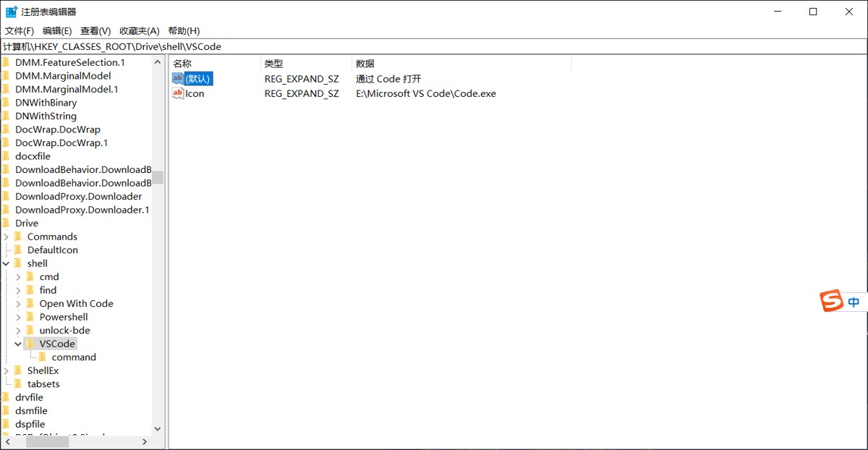Toggle the Sogou 中 language mode
The width and height of the screenshot is (868, 450).
pyautogui.click(x=854, y=302)
